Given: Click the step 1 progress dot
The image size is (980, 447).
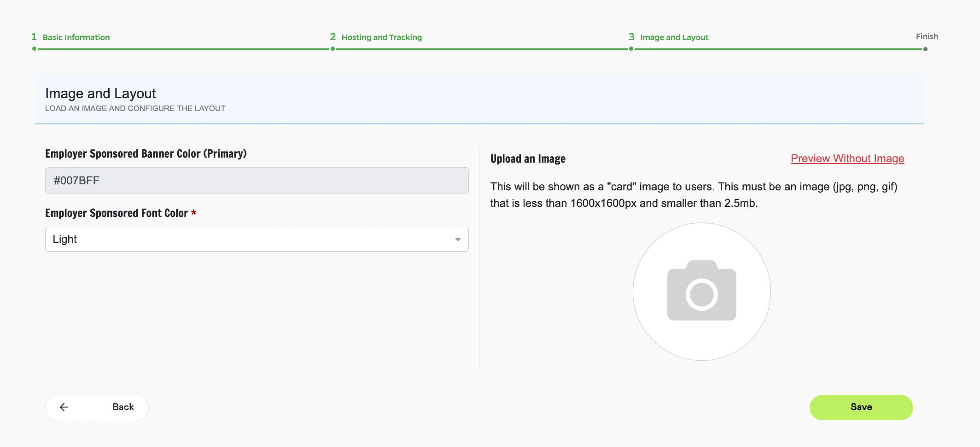Looking at the screenshot, I should point(34,48).
